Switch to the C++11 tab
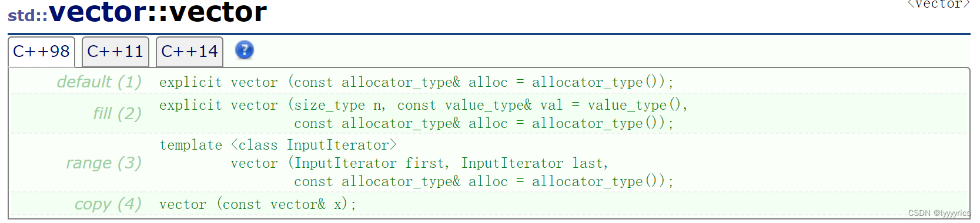The width and height of the screenshot is (980, 223). (x=115, y=52)
